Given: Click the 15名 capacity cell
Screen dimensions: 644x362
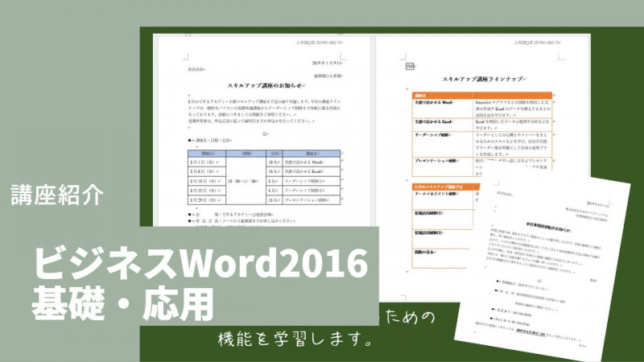Looking at the screenshot, I should (274, 200).
